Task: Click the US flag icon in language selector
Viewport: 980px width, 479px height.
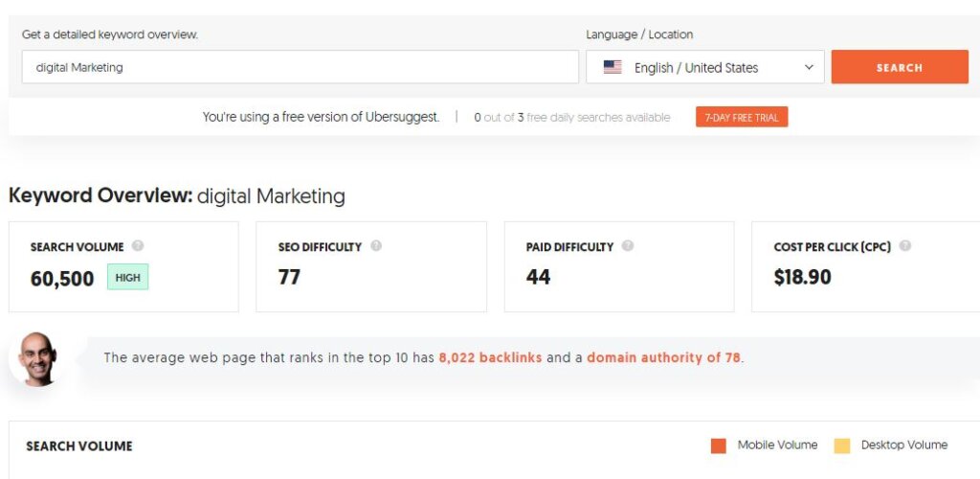Action: pos(612,67)
